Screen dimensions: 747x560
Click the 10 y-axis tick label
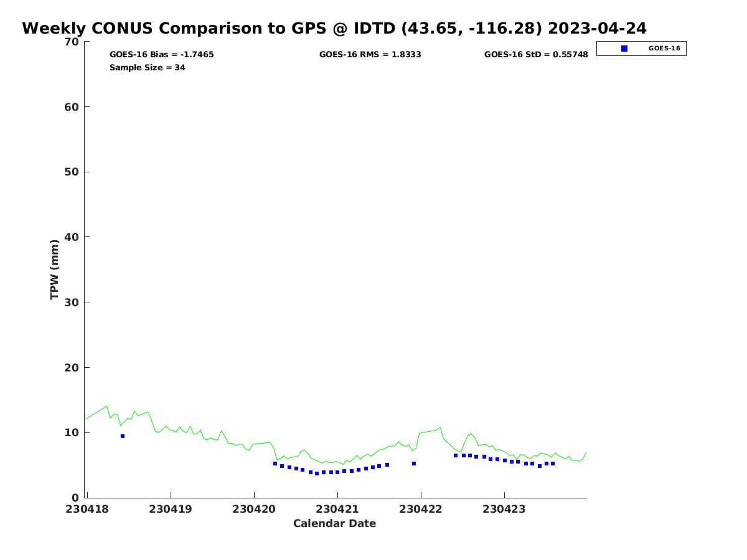coord(72,432)
